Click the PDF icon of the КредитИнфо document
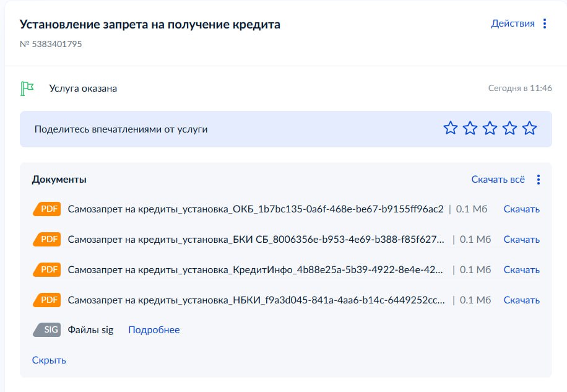This screenshot has width=567, height=392. [x=47, y=270]
